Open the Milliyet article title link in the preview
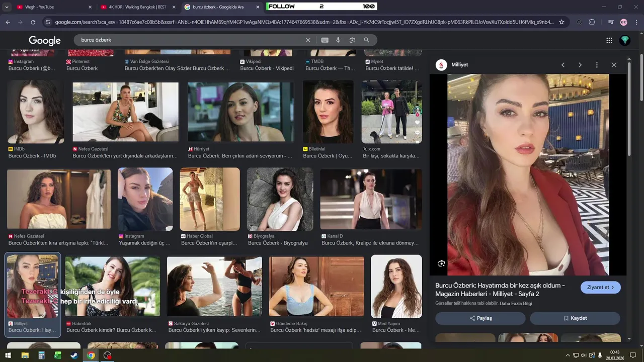Image resolution: width=644 pixels, height=362 pixels. 500,290
